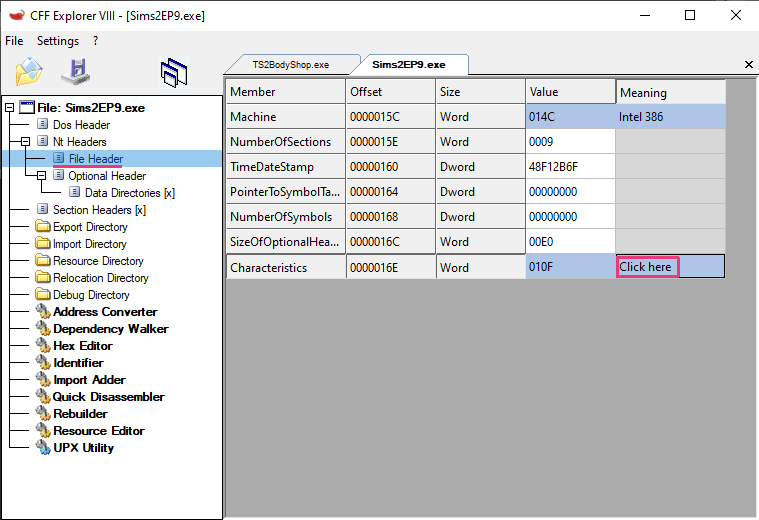
Task: Click the cascading windows toolbar icon
Action: tap(174, 73)
